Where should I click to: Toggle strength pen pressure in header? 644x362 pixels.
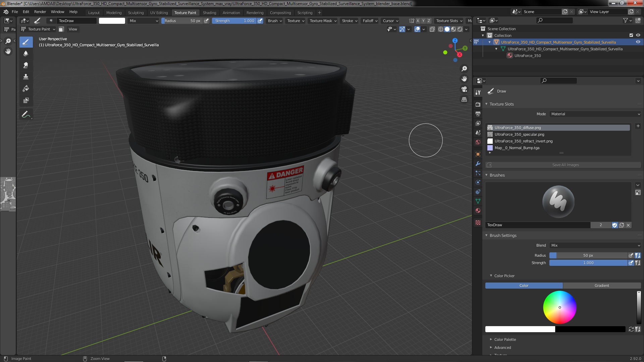click(x=260, y=21)
